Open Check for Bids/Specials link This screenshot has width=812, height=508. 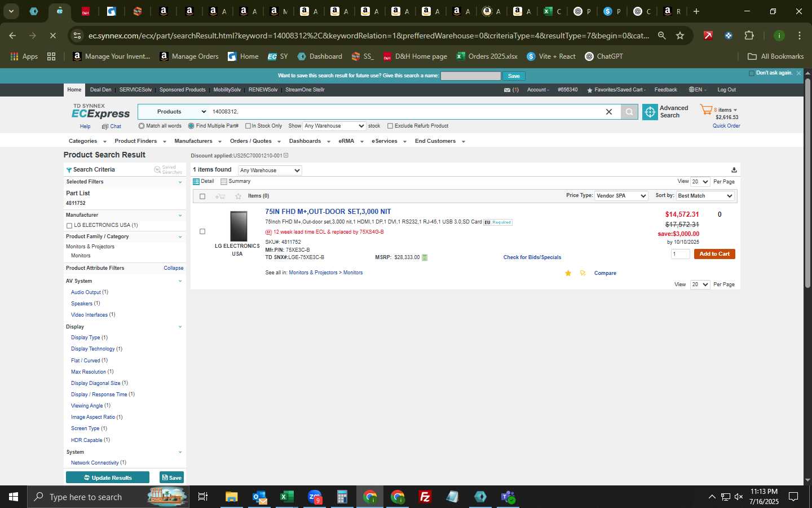[x=532, y=257]
